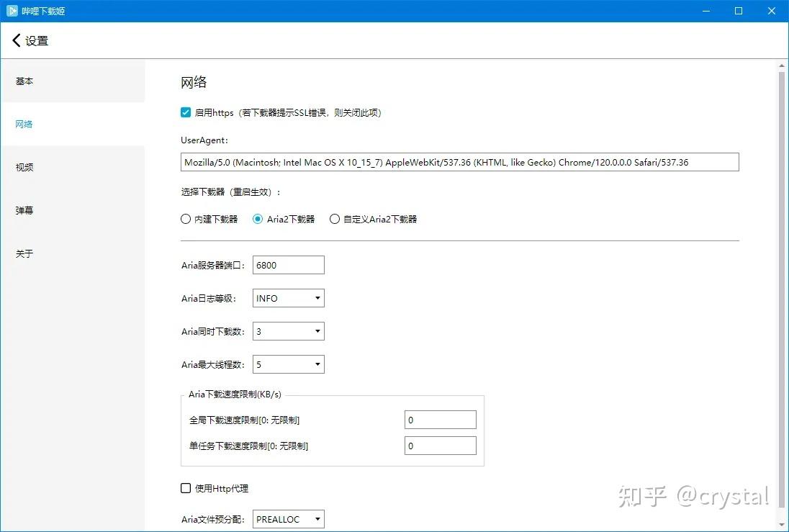Click the 哔哩下载姬 app icon in title bar

coord(12,11)
